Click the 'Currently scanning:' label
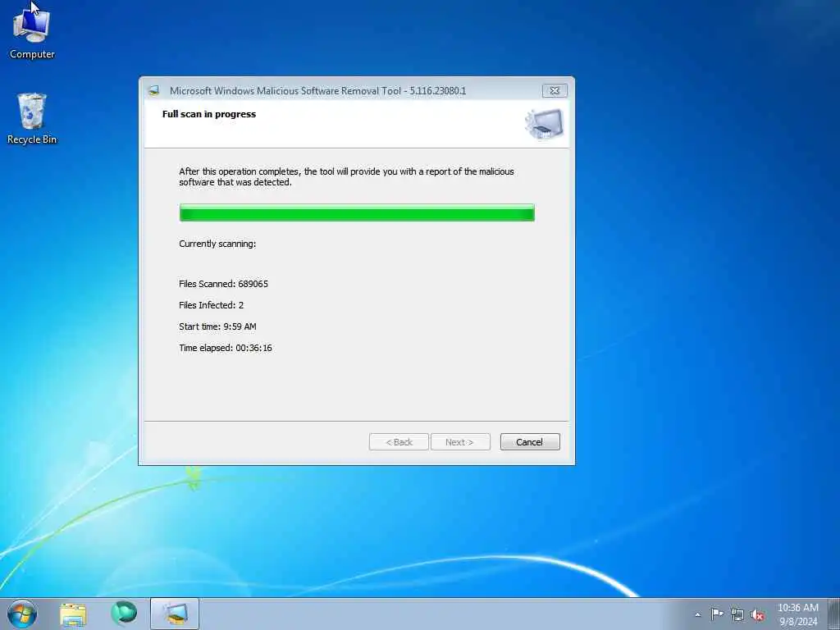The height and width of the screenshot is (630, 840). point(217,244)
